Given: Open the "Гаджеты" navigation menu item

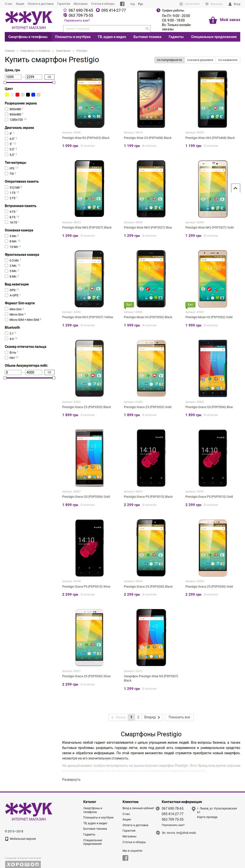Looking at the screenshot, I should click(x=176, y=37).
